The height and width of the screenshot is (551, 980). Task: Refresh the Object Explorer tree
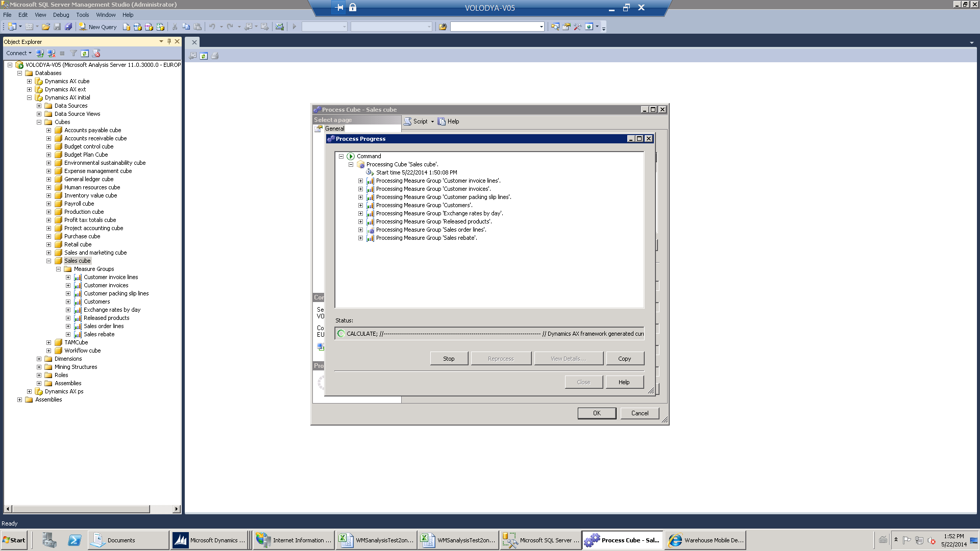tap(85, 53)
